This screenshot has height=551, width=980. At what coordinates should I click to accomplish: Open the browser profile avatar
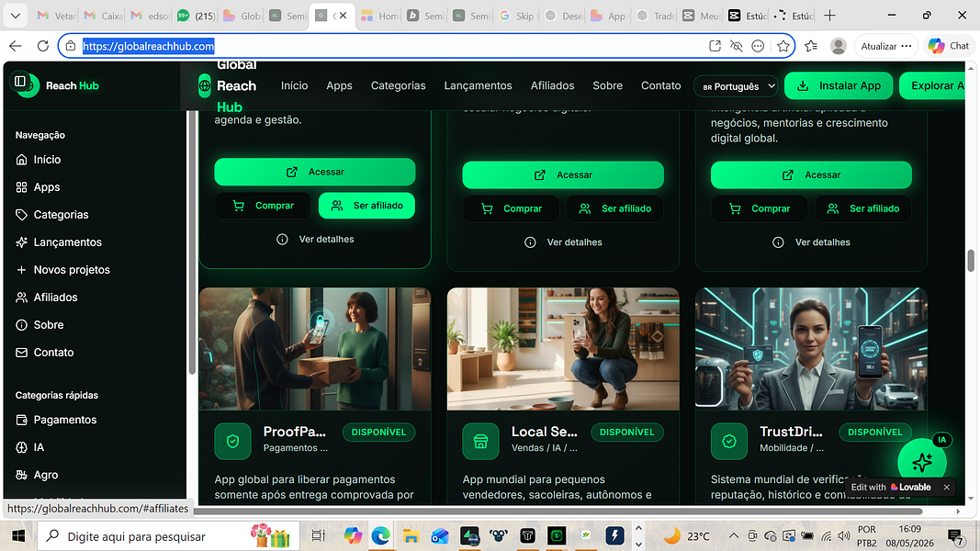839,46
